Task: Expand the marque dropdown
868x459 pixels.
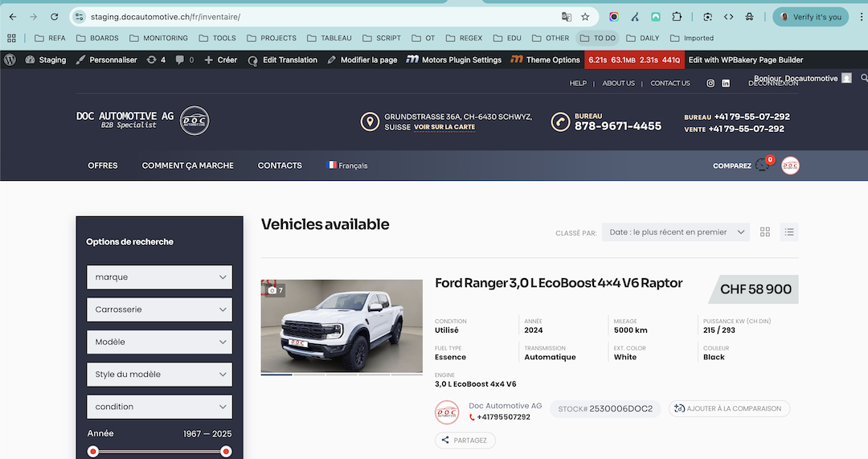Action: coord(159,277)
